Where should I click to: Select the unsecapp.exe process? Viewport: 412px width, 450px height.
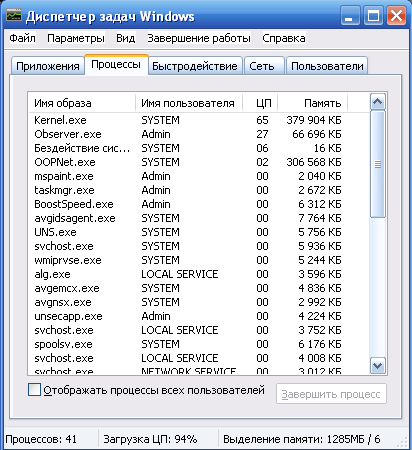click(x=199, y=316)
